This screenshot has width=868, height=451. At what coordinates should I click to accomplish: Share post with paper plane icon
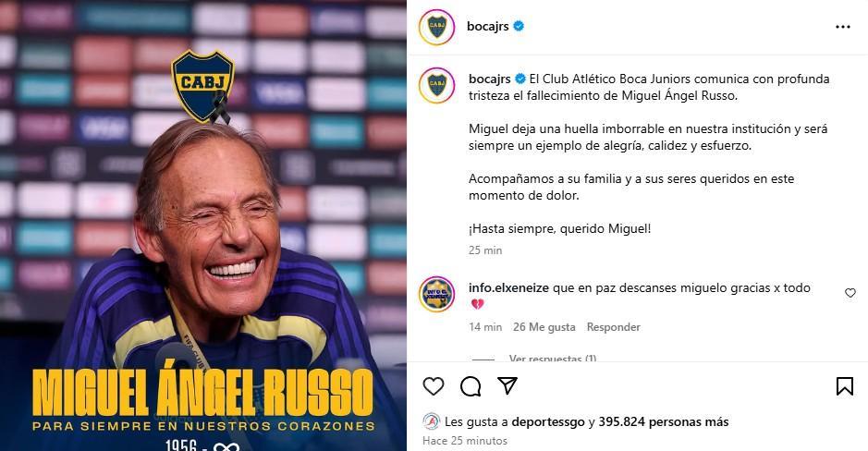[507, 385]
